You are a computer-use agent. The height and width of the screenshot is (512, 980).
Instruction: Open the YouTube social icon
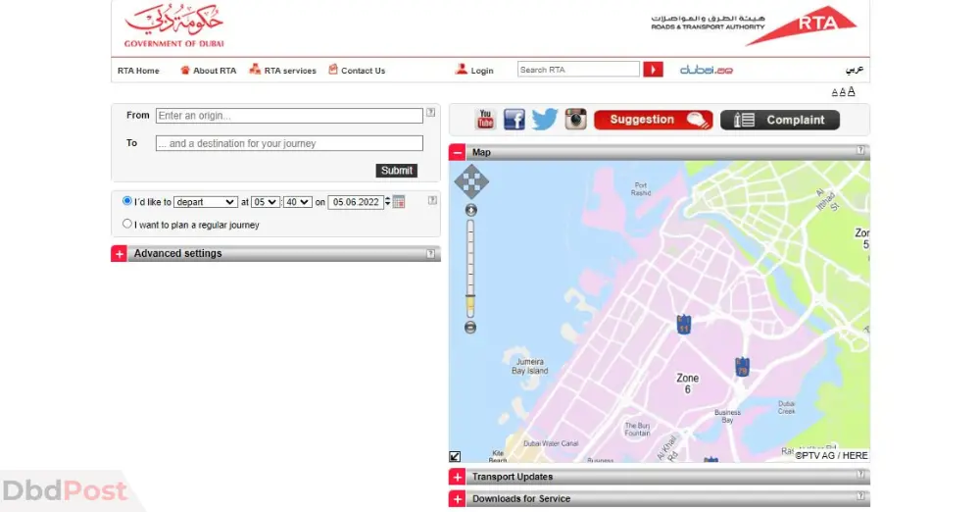coord(485,119)
